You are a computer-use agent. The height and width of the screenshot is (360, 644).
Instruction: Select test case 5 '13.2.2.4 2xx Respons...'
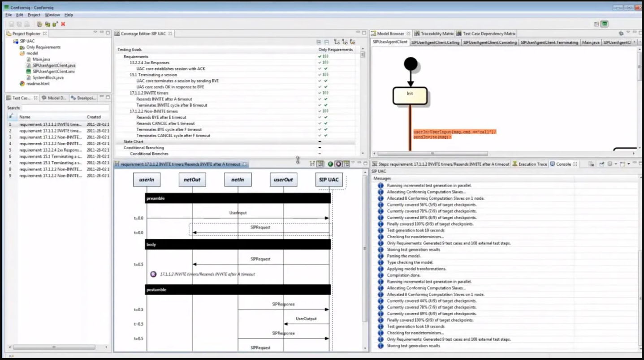(x=58, y=150)
